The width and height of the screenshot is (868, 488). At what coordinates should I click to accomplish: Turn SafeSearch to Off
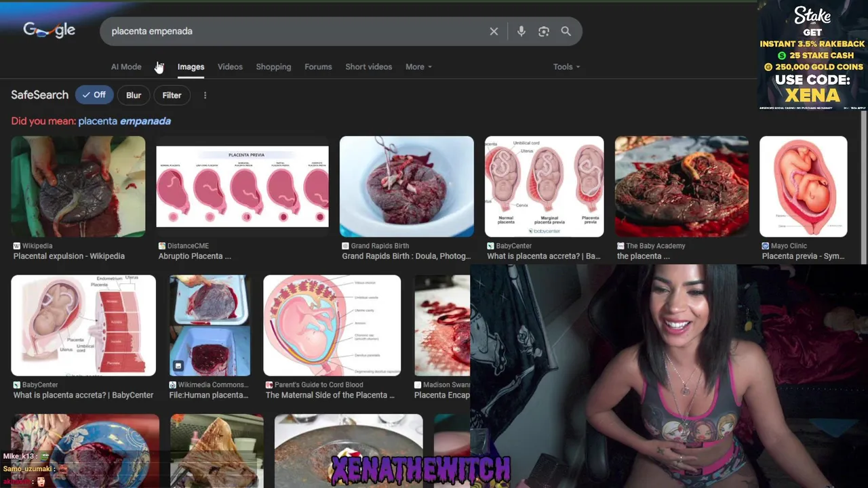coord(94,95)
